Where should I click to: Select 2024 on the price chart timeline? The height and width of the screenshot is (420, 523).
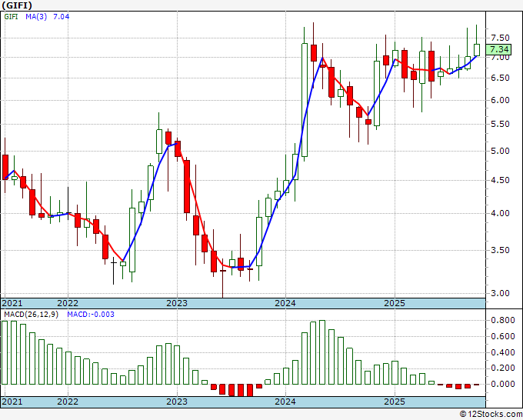285,303
